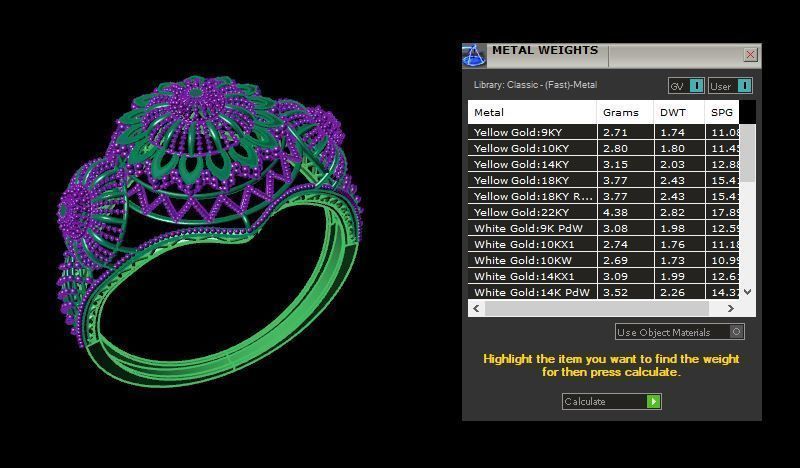The height and width of the screenshot is (468, 800).
Task: Select the White Gold:10KX1 row
Action: click(x=604, y=244)
